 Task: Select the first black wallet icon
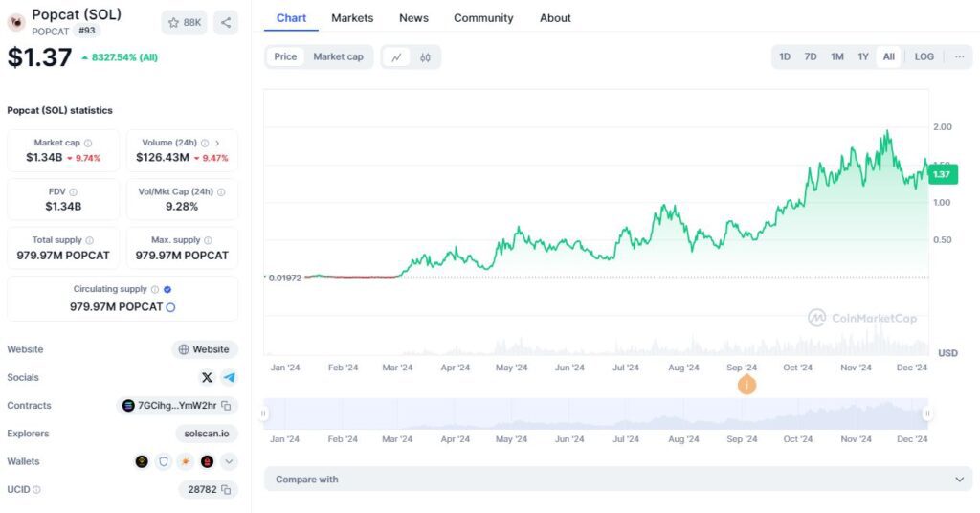[x=142, y=461]
